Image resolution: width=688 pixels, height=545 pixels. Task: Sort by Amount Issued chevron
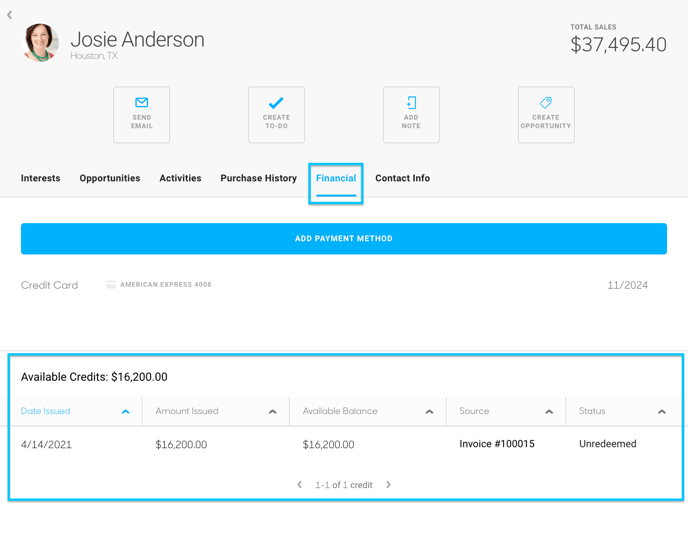(272, 412)
